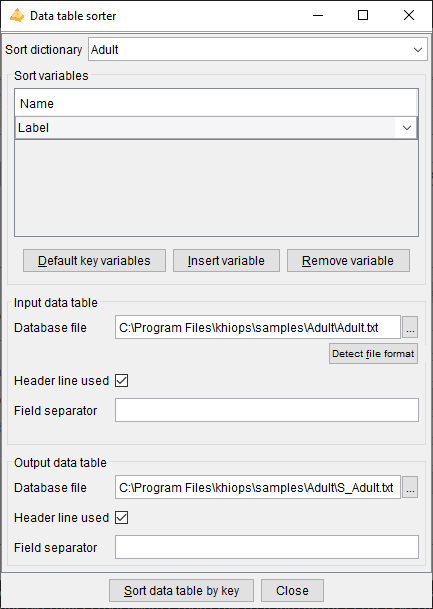Screen dimensions: 433x609
Task: Focus the input table Field separator box
Action: [x=267, y=410]
